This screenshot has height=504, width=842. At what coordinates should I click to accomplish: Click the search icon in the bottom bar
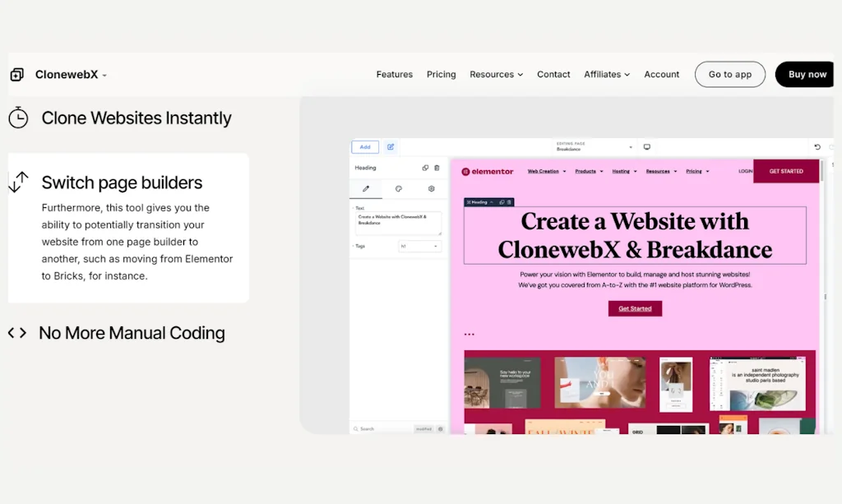[357, 428]
